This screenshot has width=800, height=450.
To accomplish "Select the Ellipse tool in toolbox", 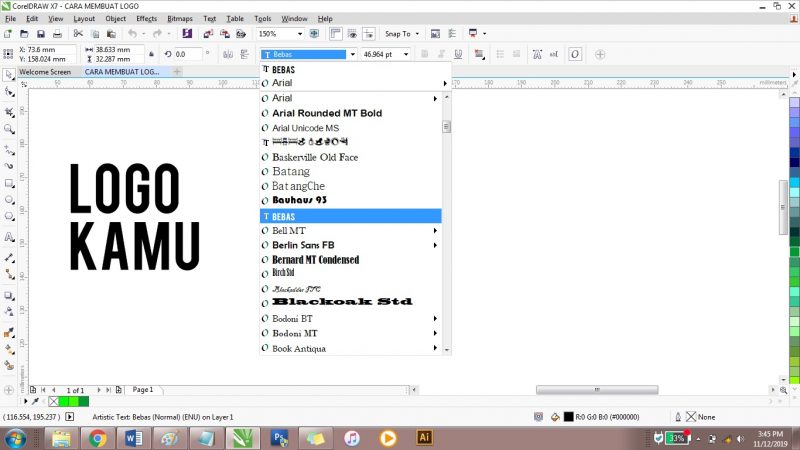I will tap(9, 200).
